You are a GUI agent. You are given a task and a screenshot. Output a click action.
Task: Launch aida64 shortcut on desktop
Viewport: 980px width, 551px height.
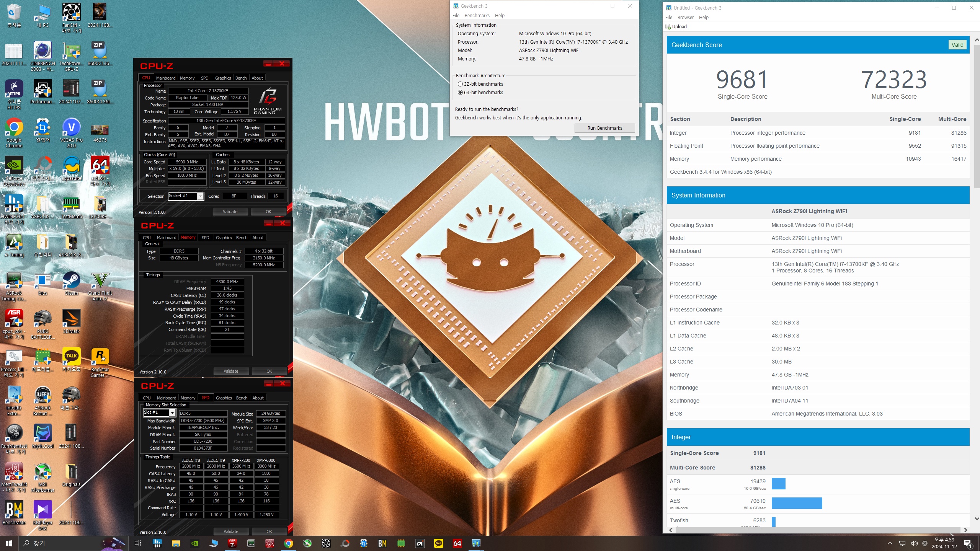click(x=100, y=171)
